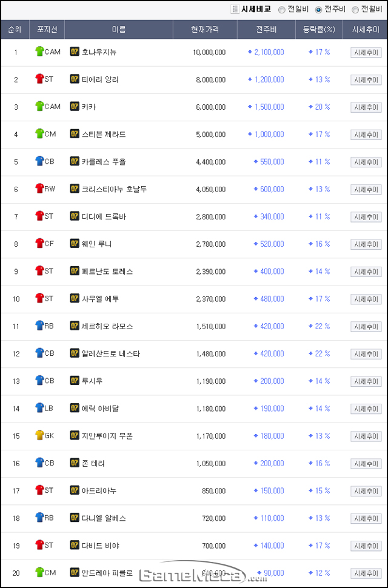Open 시세추이 for 다비드 비야

tap(366, 546)
